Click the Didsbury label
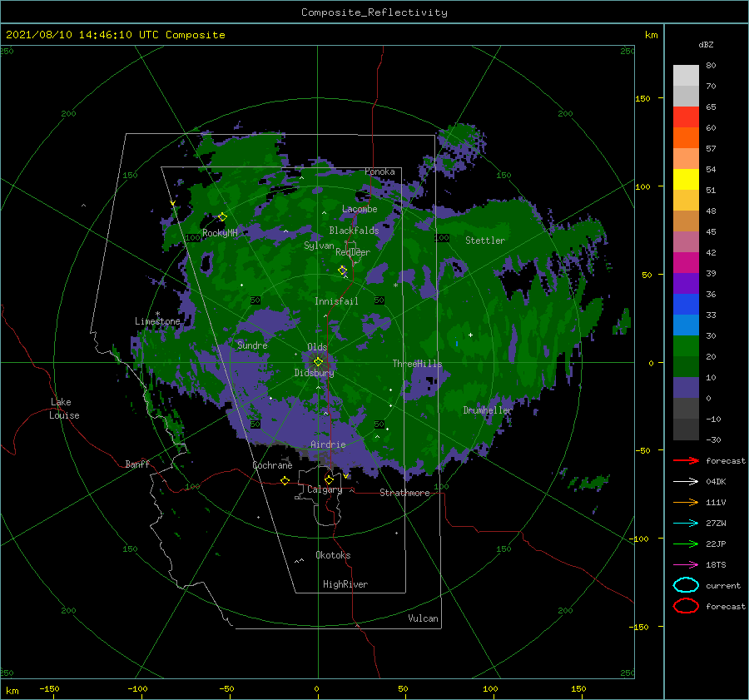 pyautogui.click(x=314, y=373)
